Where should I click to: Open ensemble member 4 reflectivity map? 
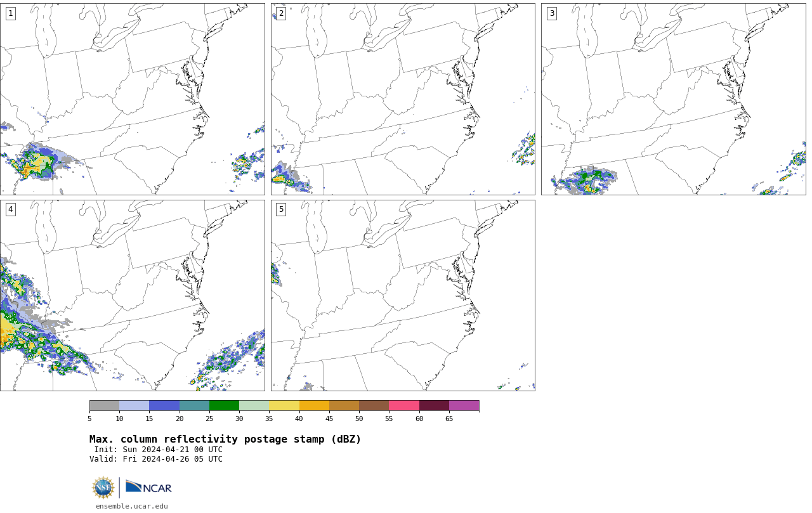click(132, 295)
